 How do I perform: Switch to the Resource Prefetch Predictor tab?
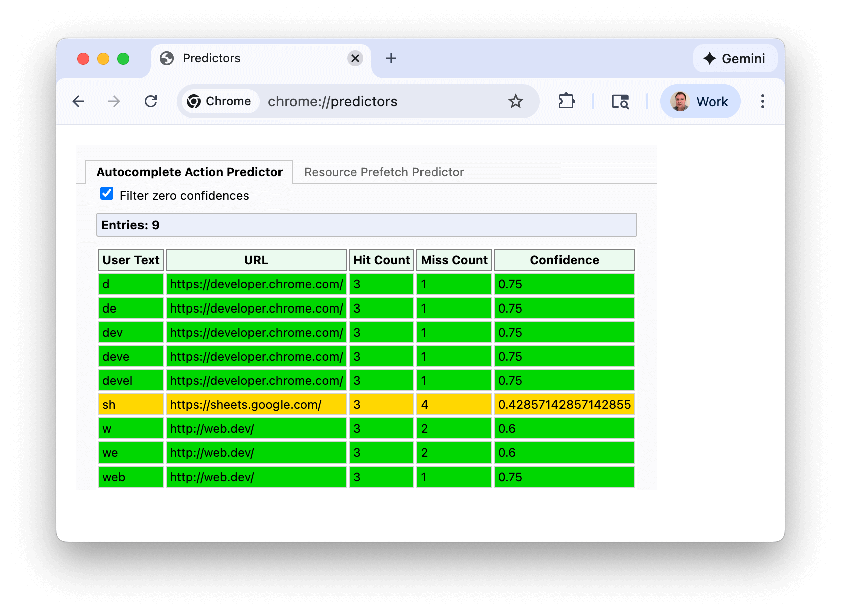point(383,172)
